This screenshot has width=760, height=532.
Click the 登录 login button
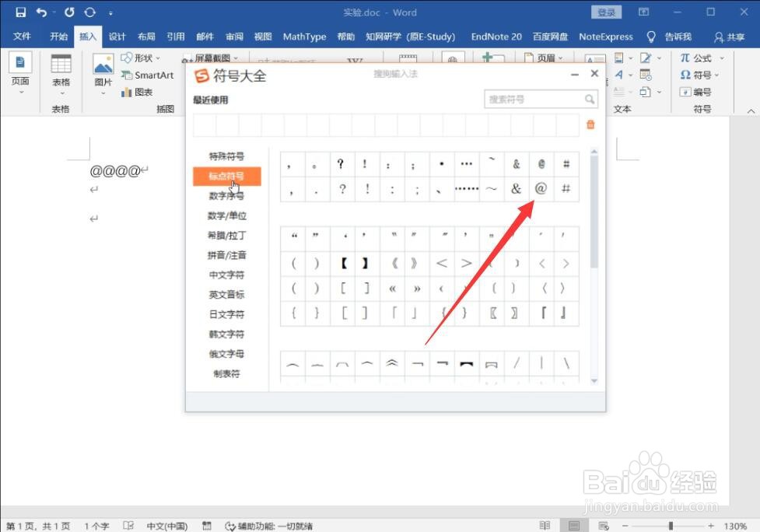click(x=606, y=12)
